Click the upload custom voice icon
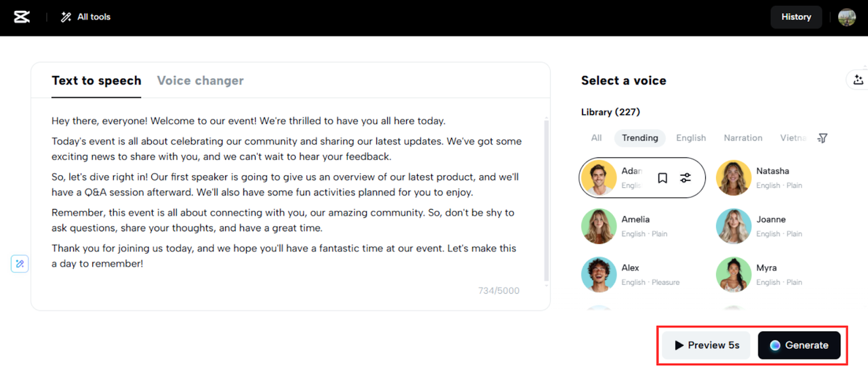This screenshot has height=380, width=868. tap(859, 80)
